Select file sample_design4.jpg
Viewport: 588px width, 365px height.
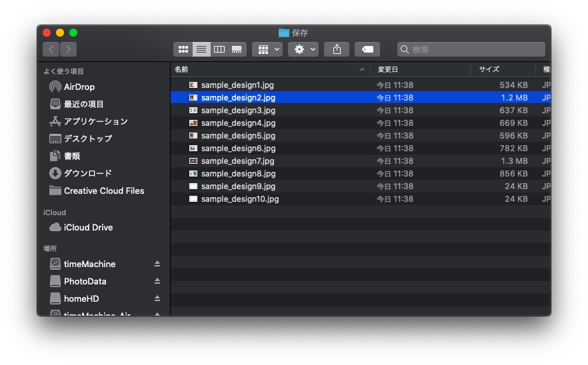361,123
